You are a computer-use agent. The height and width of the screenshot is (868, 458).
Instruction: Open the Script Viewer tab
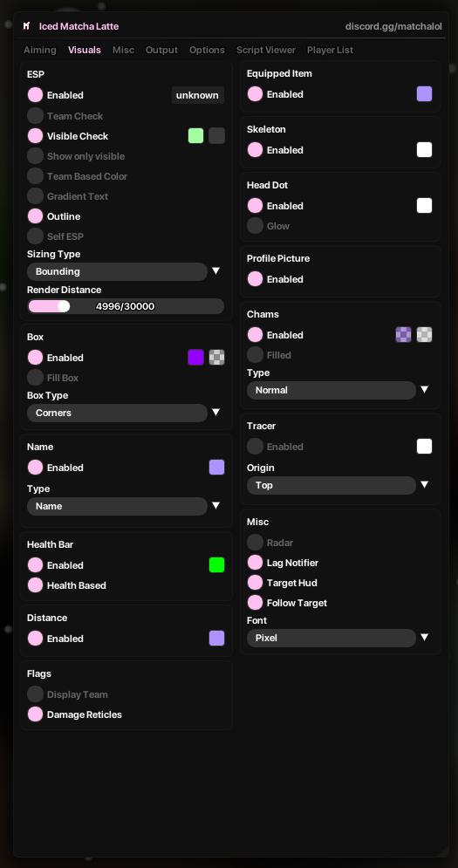click(266, 50)
